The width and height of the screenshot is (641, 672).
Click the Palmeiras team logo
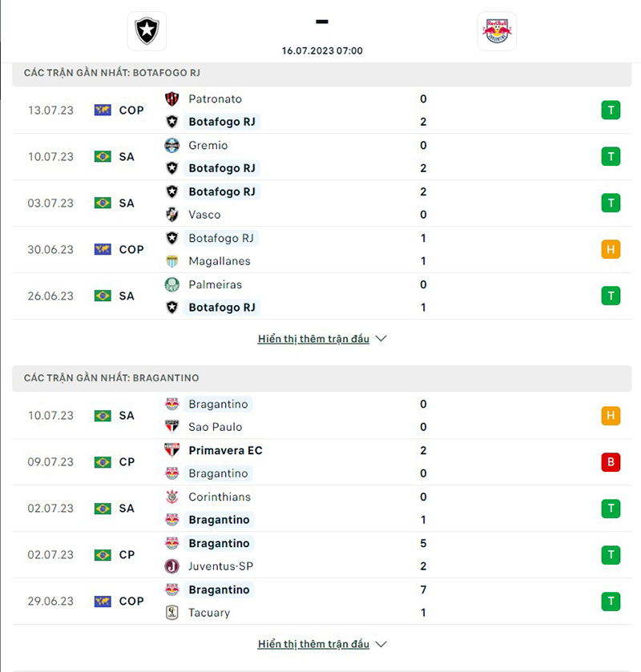tap(171, 284)
